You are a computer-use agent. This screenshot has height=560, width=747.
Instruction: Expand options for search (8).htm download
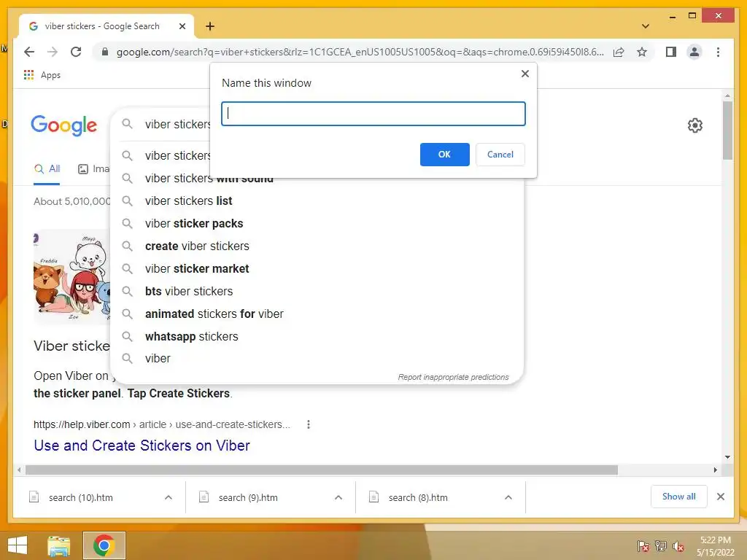pos(508,497)
